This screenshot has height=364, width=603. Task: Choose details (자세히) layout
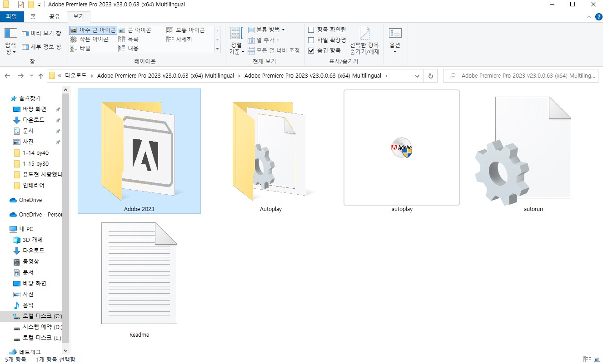pos(179,39)
